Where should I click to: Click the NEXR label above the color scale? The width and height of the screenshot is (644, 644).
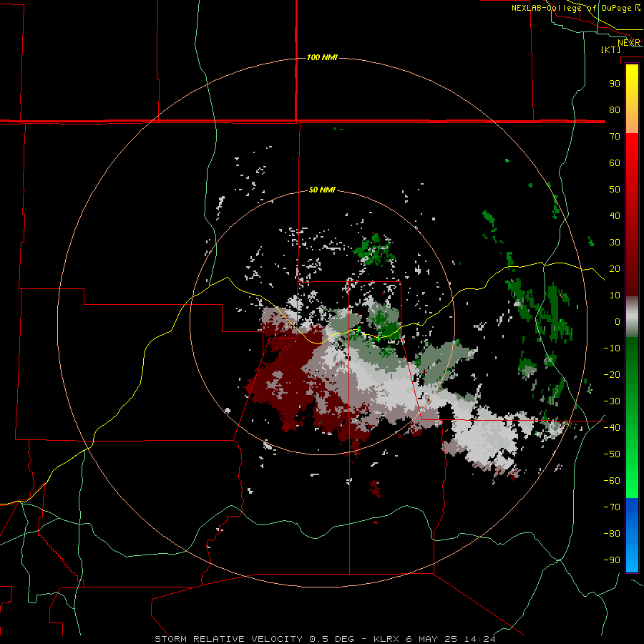[x=629, y=43]
